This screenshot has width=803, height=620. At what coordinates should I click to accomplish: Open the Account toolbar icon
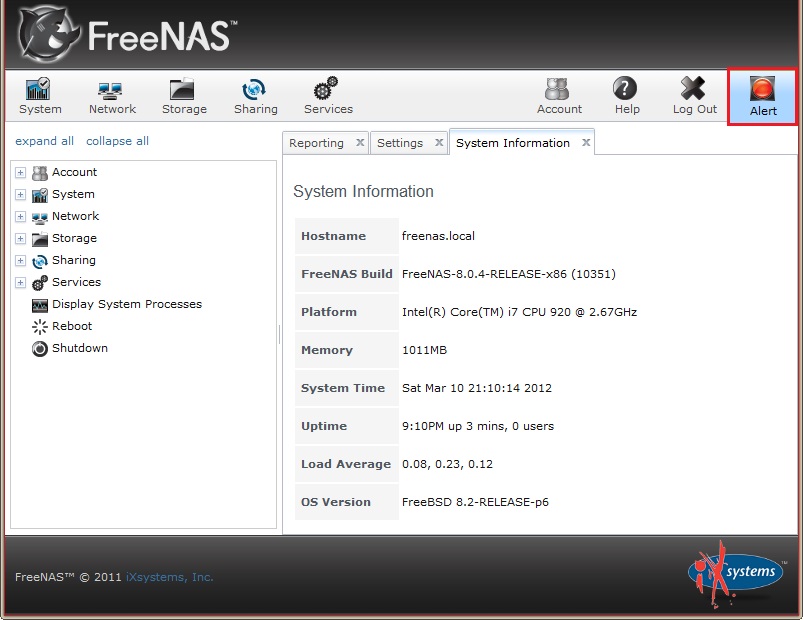pos(557,89)
